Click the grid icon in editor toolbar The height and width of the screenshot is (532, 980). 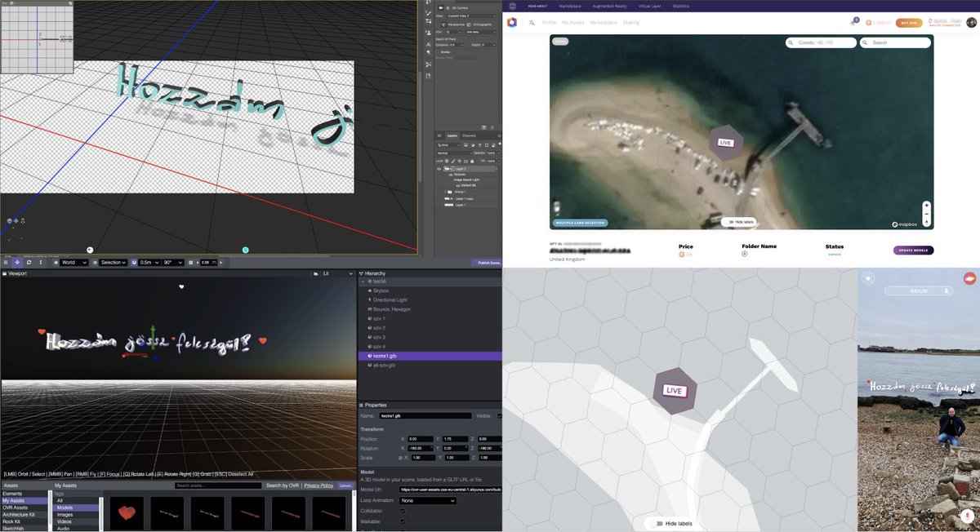(191, 262)
